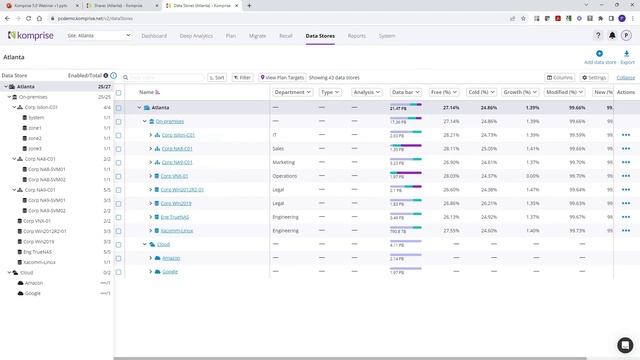Click the Export download icon
The height and width of the screenshot is (360, 640).
[x=627, y=53]
